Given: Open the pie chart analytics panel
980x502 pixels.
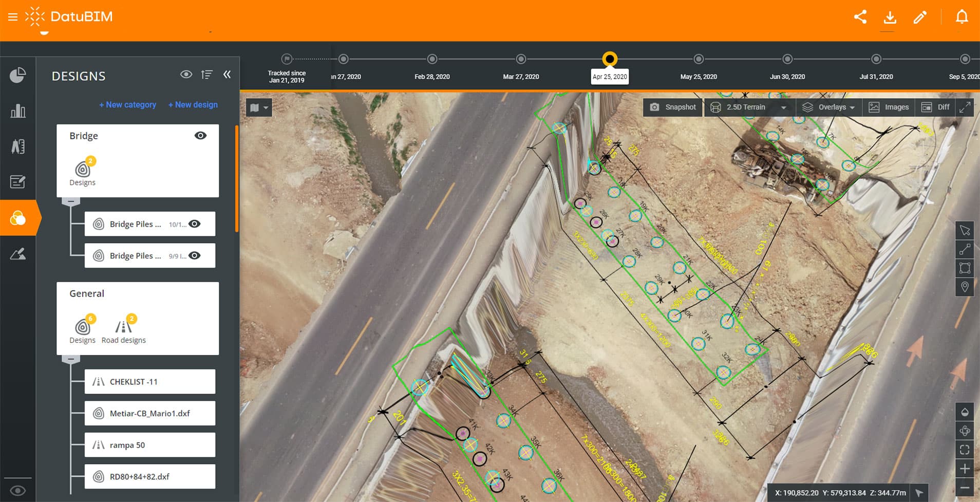Looking at the screenshot, I should point(18,75).
